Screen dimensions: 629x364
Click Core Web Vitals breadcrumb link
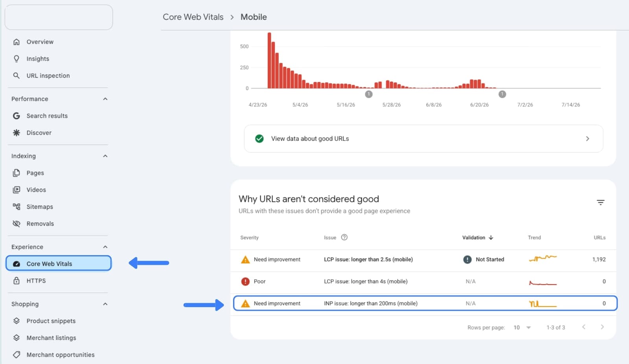click(193, 17)
